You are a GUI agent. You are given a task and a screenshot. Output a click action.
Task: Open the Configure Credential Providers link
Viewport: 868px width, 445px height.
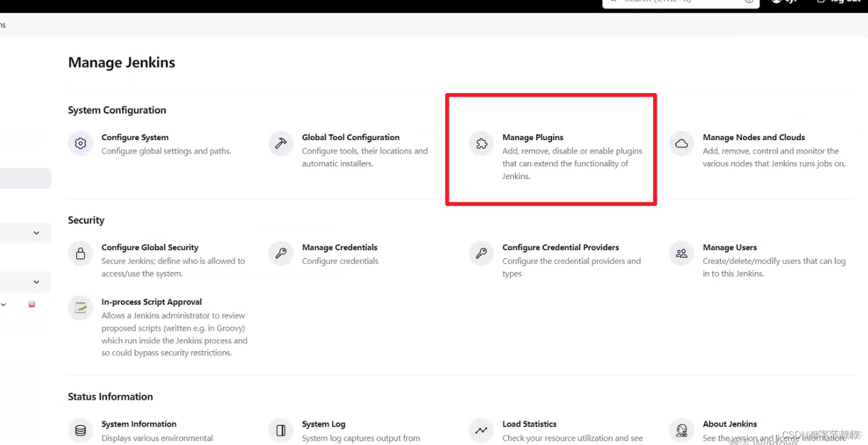coord(560,248)
